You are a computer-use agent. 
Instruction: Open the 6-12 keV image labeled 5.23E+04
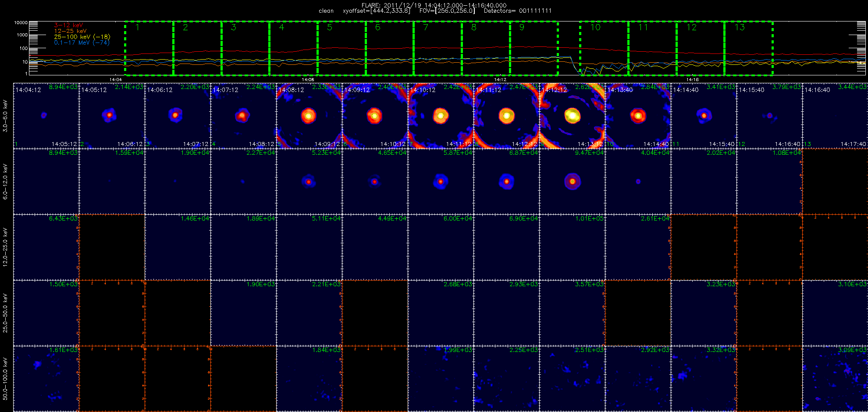[x=309, y=181]
